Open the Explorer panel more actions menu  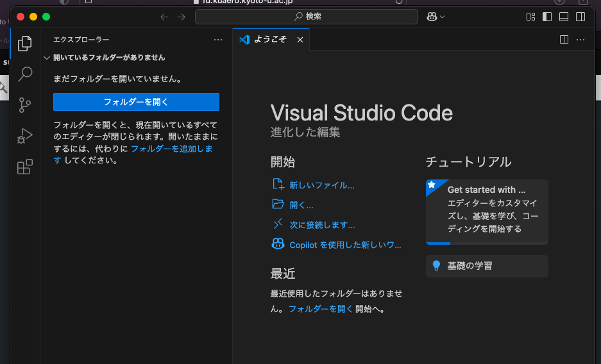click(x=218, y=40)
